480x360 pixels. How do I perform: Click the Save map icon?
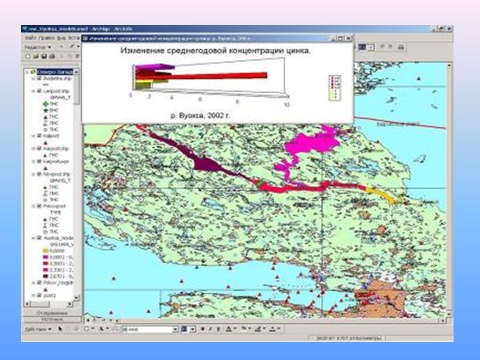(44, 56)
